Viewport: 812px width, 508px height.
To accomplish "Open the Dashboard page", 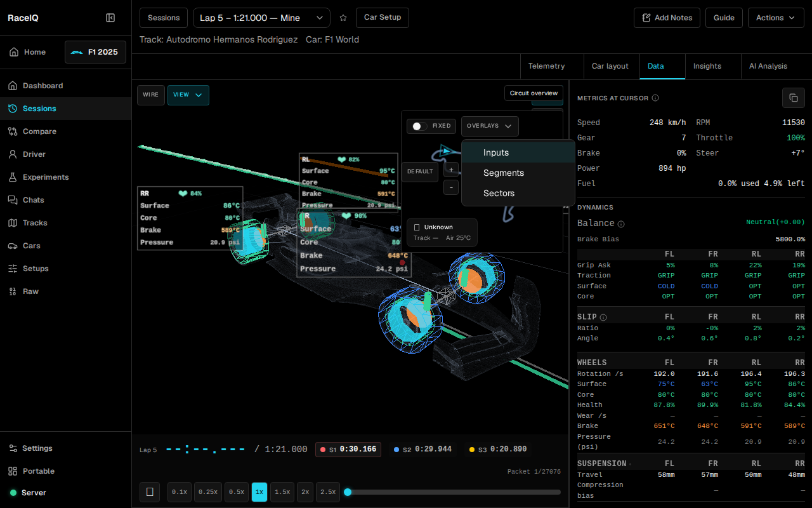I will tap(66, 86).
